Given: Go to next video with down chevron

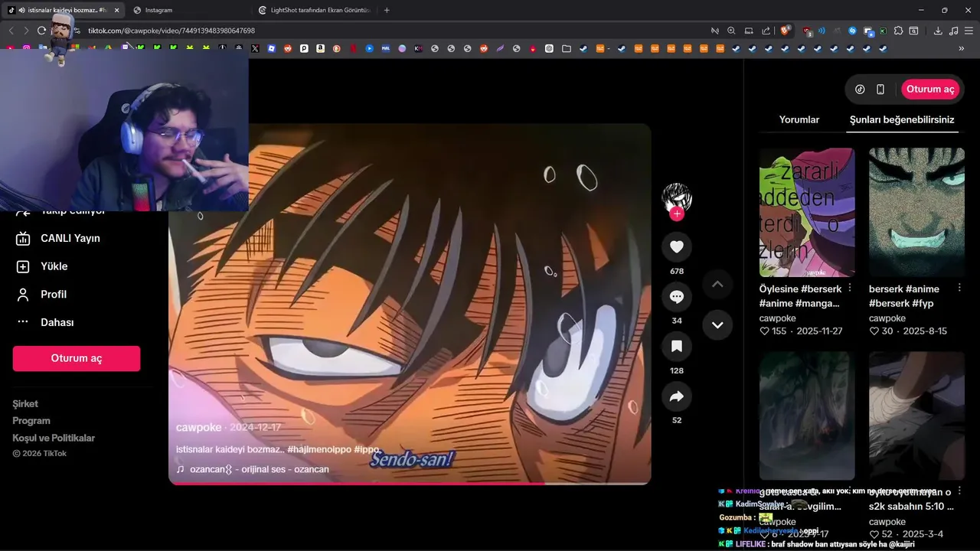Looking at the screenshot, I should click(x=717, y=324).
